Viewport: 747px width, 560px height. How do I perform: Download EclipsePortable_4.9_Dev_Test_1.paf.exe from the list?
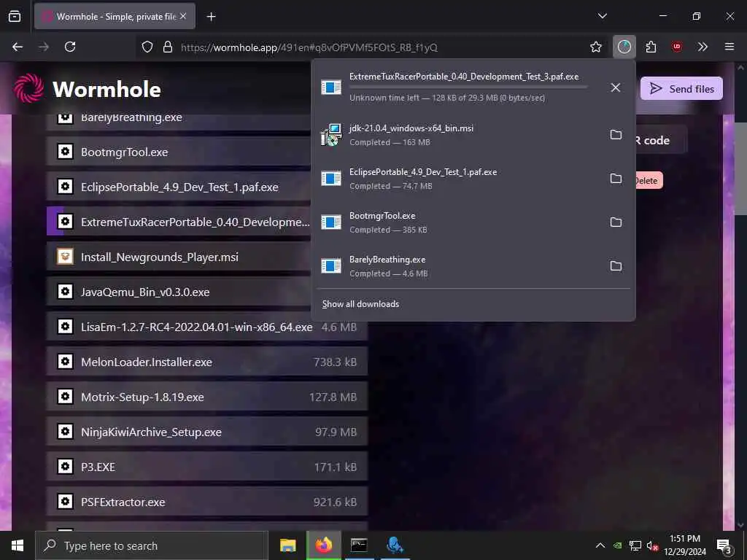pyautogui.click(x=179, y=187)
